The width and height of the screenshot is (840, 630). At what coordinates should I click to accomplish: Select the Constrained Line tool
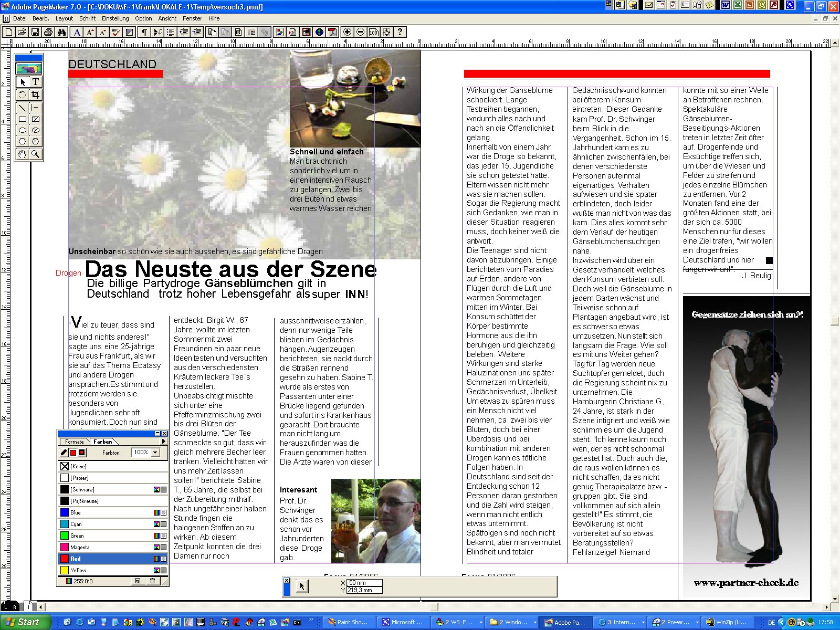(35, 108)
